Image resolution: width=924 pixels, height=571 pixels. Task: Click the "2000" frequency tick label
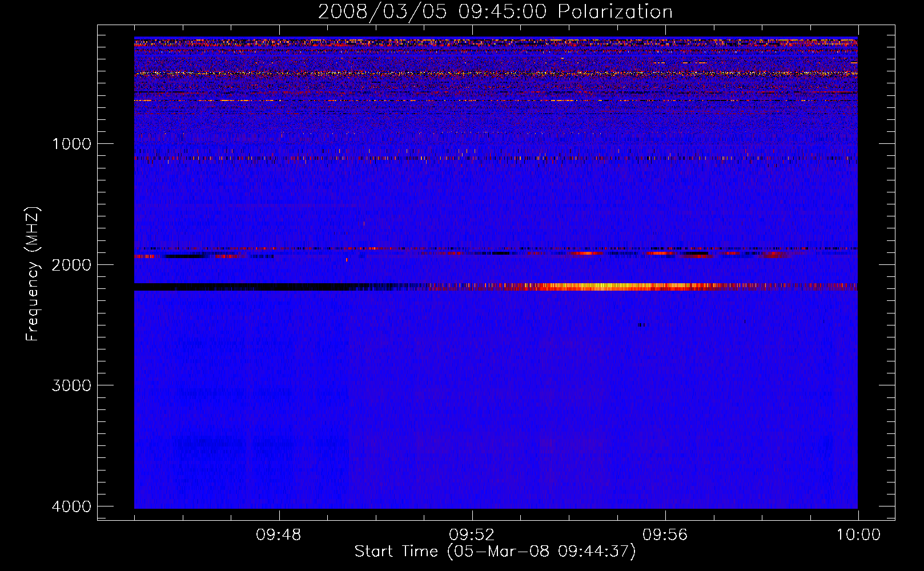click(71, 265)
